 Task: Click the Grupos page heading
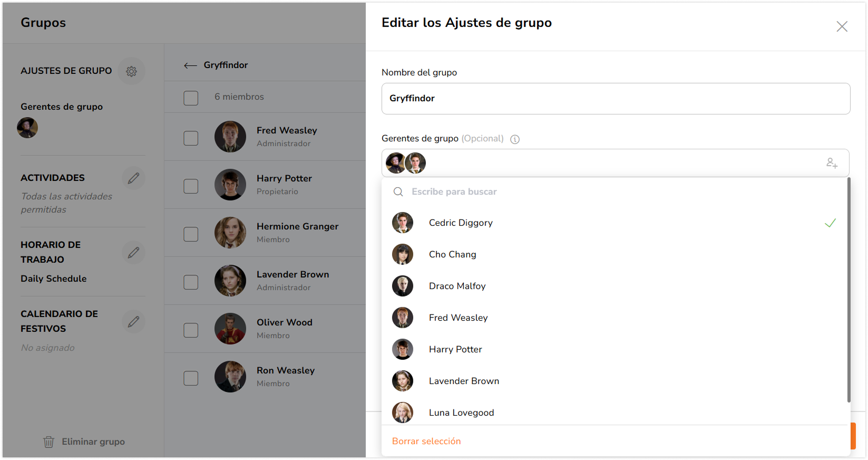[x=43, y=23]
